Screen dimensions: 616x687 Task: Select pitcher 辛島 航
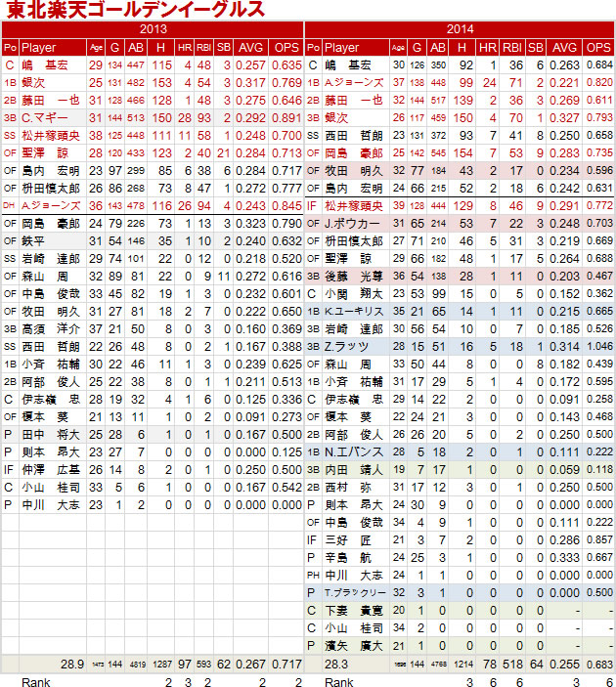tap(348, 558)
